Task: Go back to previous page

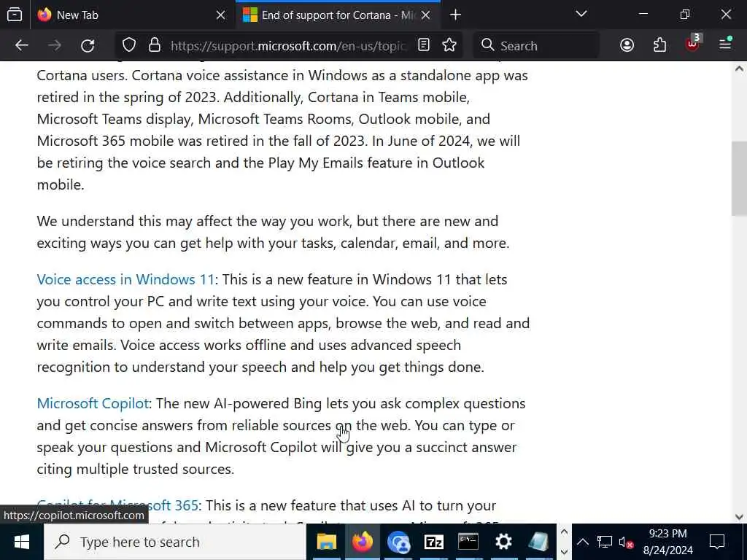Action: click(22, 46)
